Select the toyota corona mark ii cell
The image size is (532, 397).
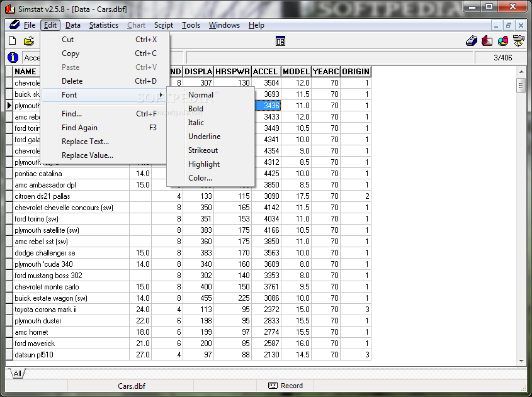[71, 310]
